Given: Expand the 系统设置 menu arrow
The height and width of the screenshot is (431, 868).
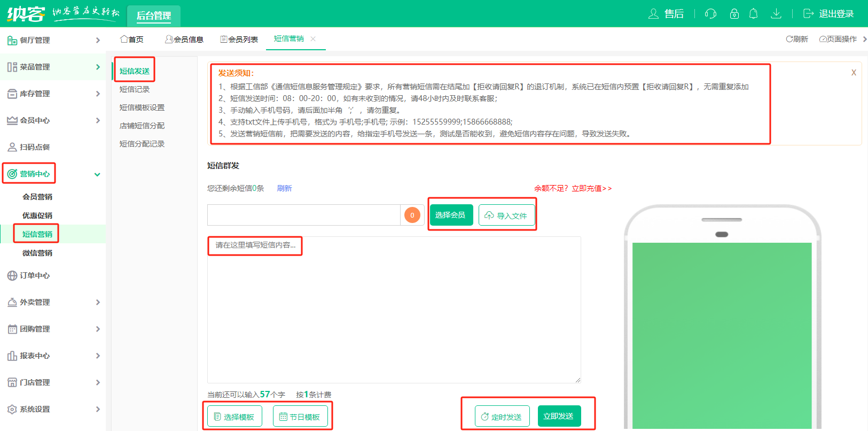Looking at the screenshot, I should coord(98,409).
